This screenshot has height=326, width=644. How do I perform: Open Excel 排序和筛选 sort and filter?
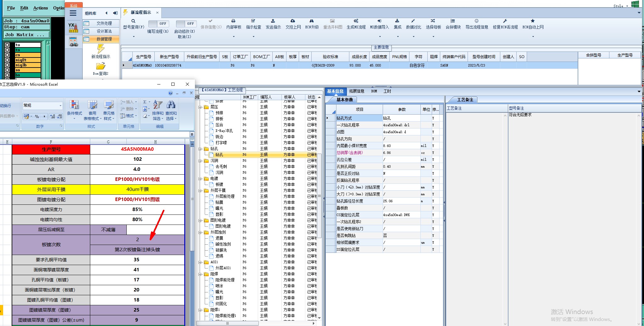tap(158, 110)
